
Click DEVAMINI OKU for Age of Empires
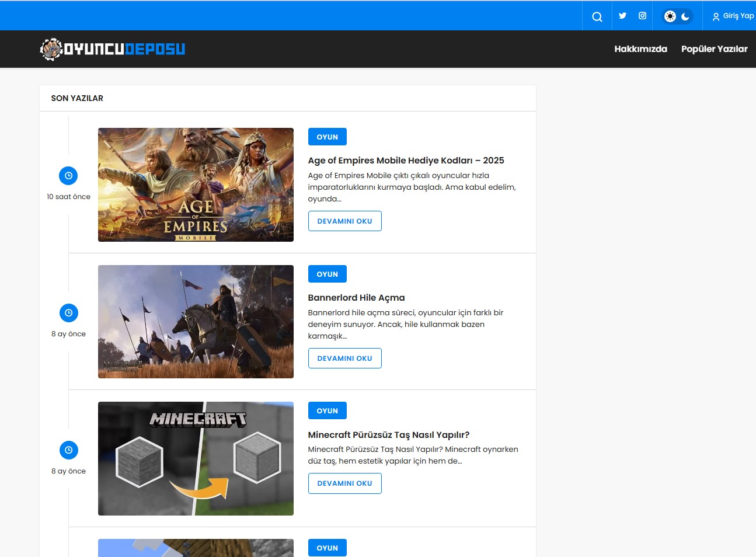(x=344, y=221)
